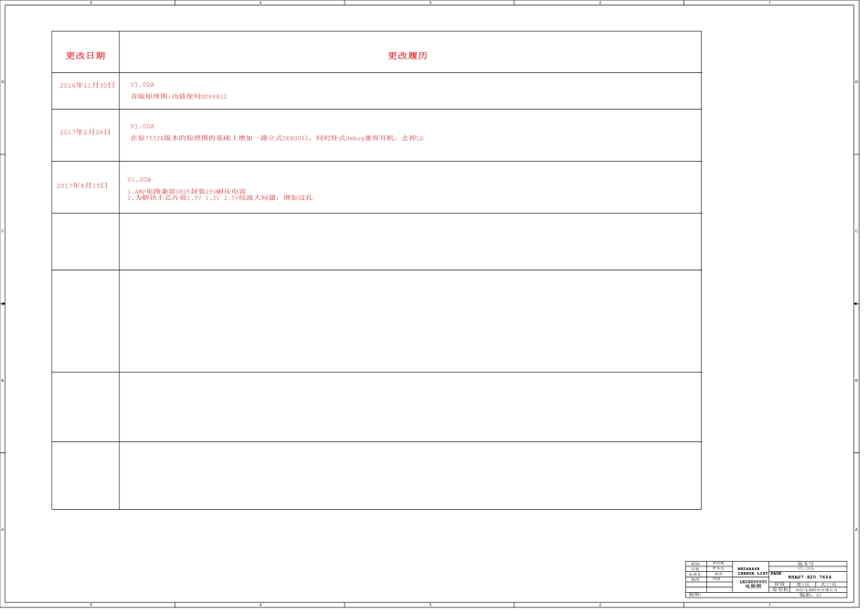
Task: Select the 2016年11月30日 date cell
Action: (87, 84)
